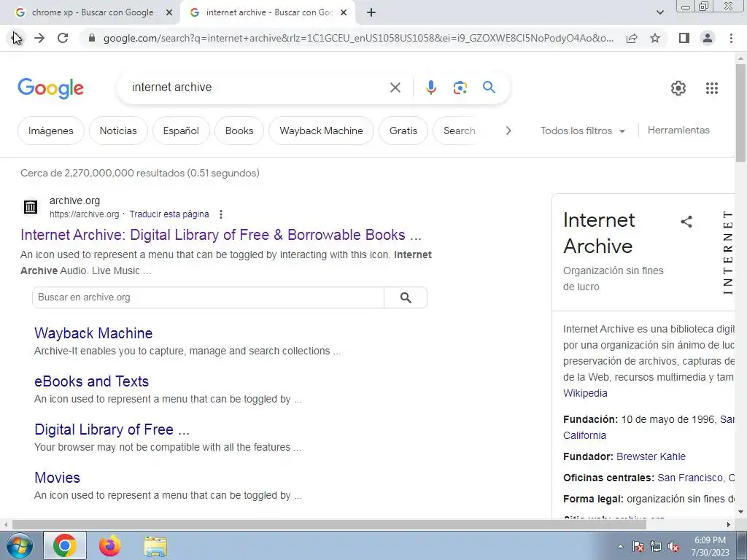This screenshot has height=560, width=747.
Task: Open the Movies sitelink
Action: (57, 477)
